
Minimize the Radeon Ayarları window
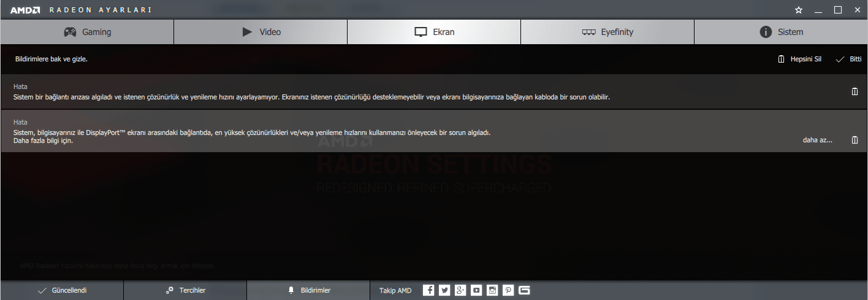(x=818, y=10)
